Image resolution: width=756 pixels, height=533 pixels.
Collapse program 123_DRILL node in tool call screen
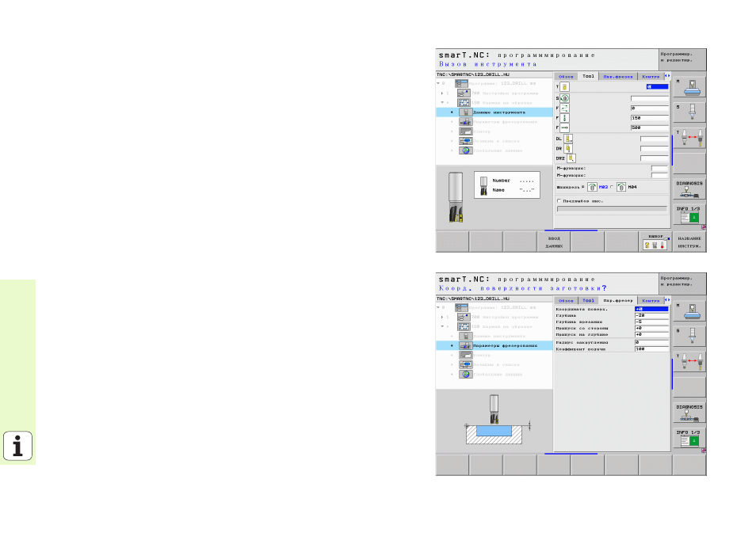[x=438, y=83]
